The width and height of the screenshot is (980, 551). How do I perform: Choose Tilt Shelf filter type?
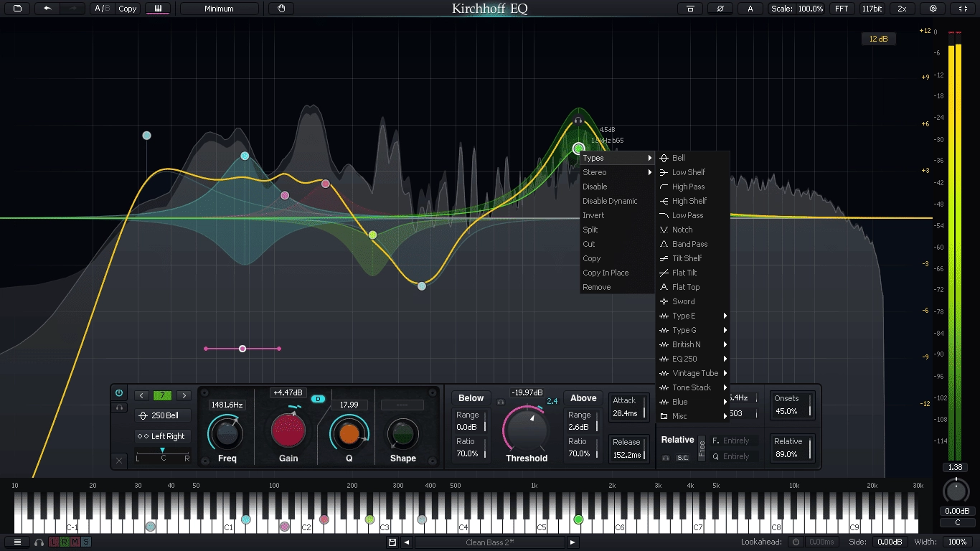pyautogui.click(x=692, y=258)
